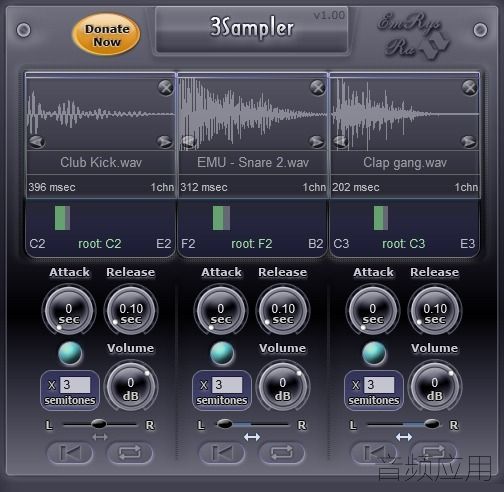This screenshot has width=504, height=492.
Task: Load previous sample before Club Kick.wav
Action: [x=37, y=141]
